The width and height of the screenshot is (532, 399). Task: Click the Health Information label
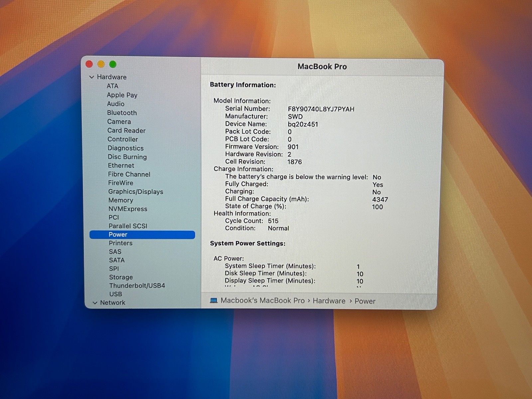[242, 213]
